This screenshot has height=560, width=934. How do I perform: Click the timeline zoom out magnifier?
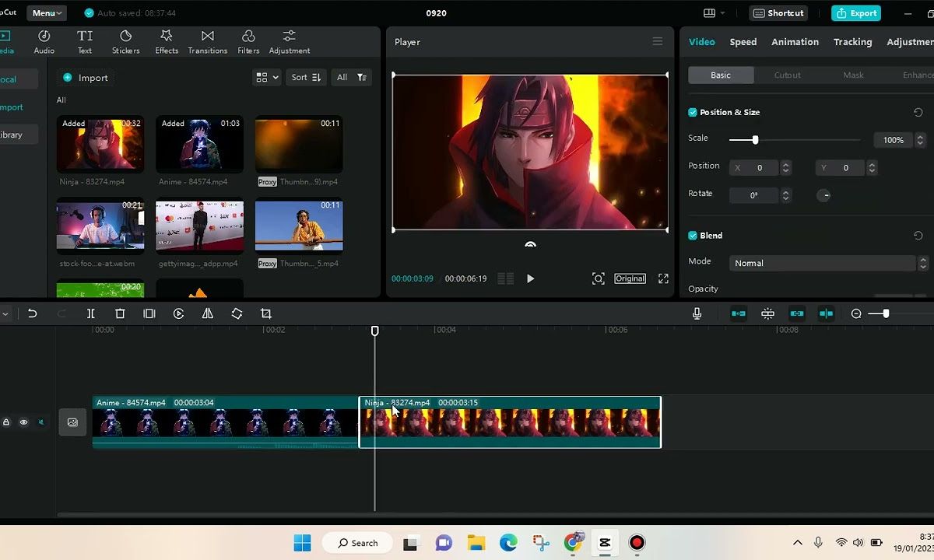click(856, 313)
